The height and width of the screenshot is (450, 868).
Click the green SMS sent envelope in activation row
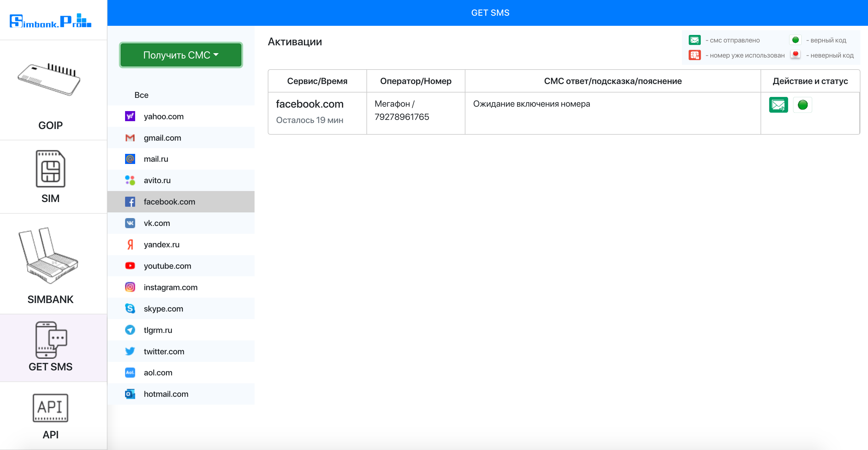click(x=778, y=105)
